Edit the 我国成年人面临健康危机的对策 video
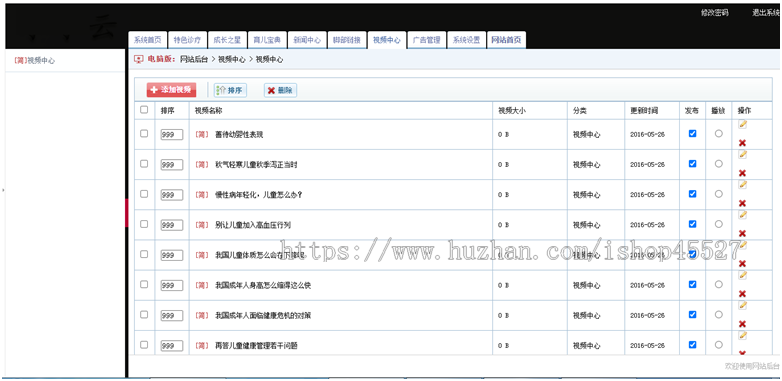782x381 pixels. pos(743,305)
